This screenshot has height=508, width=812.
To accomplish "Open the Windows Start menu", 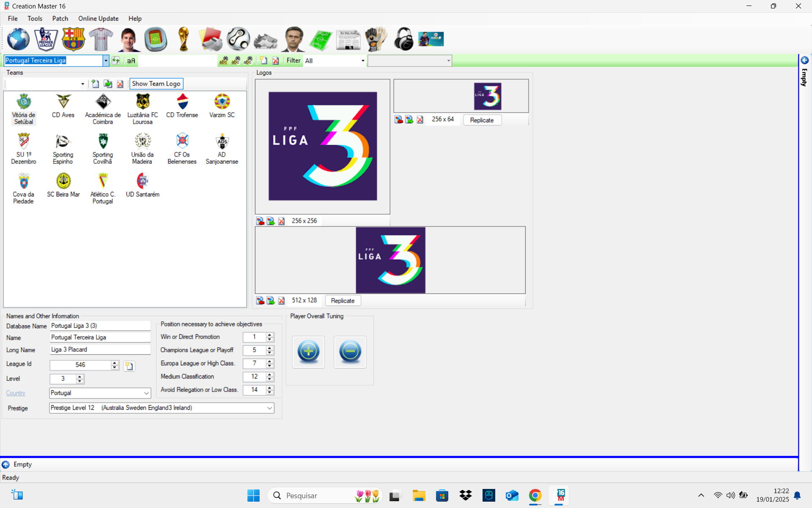I will [x=253, y=495].
